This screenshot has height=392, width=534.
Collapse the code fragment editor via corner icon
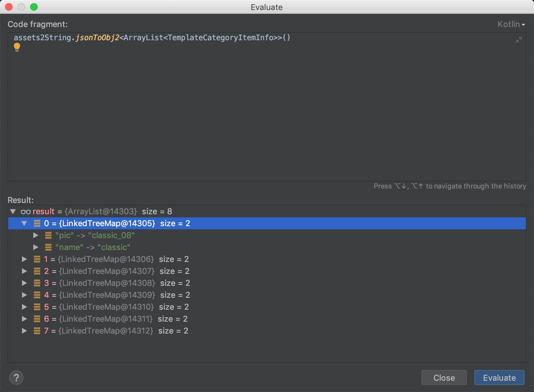point(519,40)
